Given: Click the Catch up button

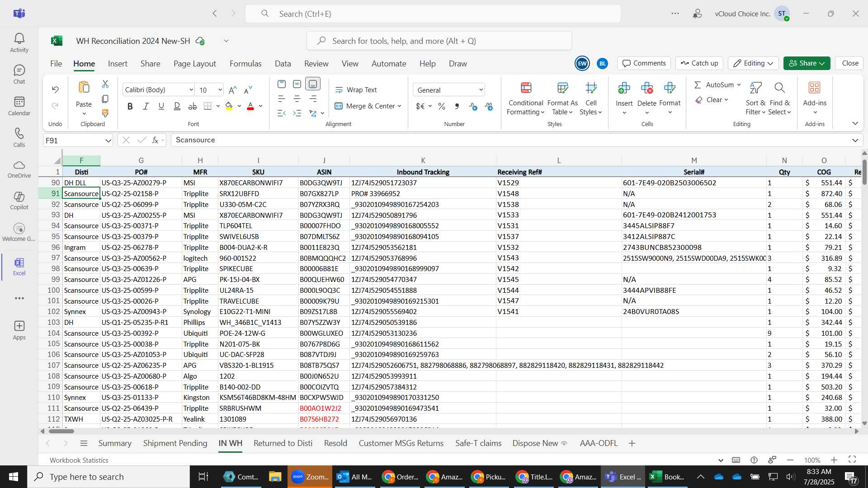Looking at the screenshot, I should click(x=699, y=63).
